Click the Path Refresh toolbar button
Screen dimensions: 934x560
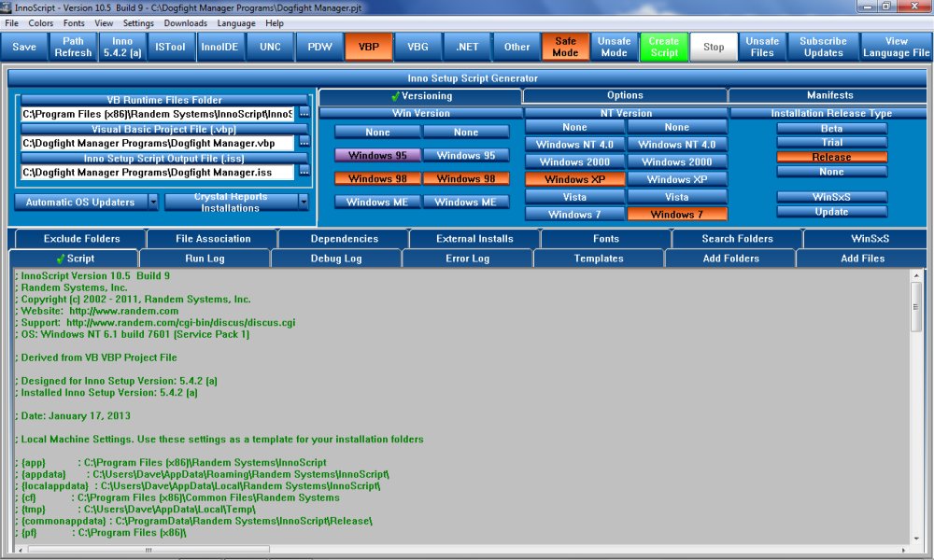pyautogui.click(x=73, y=47)
